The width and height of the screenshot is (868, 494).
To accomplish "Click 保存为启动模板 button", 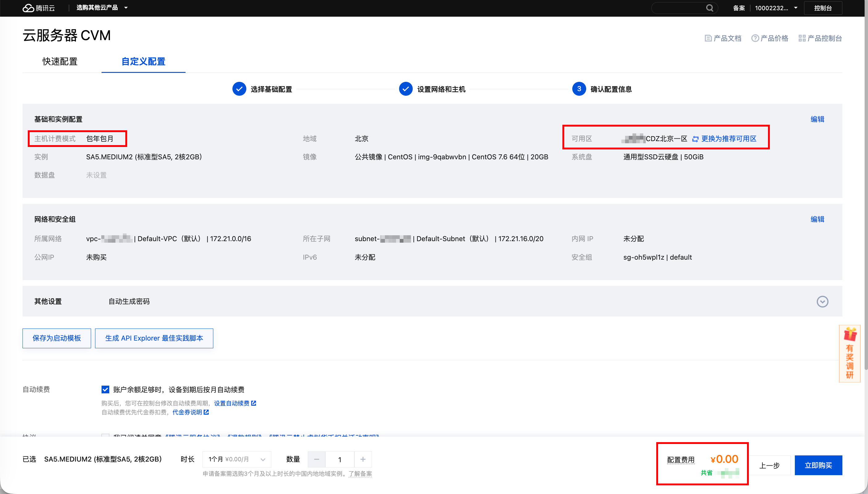I will pos(57,338).
